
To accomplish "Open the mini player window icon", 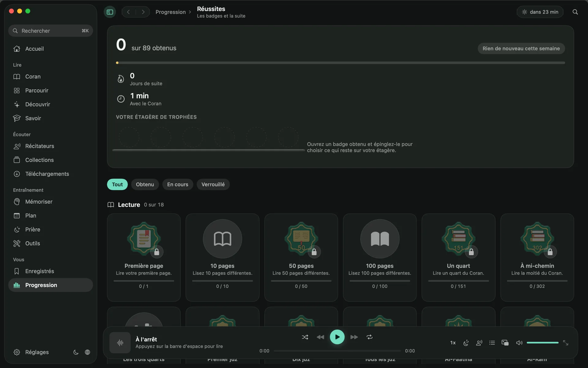I will tap(505, 343).
